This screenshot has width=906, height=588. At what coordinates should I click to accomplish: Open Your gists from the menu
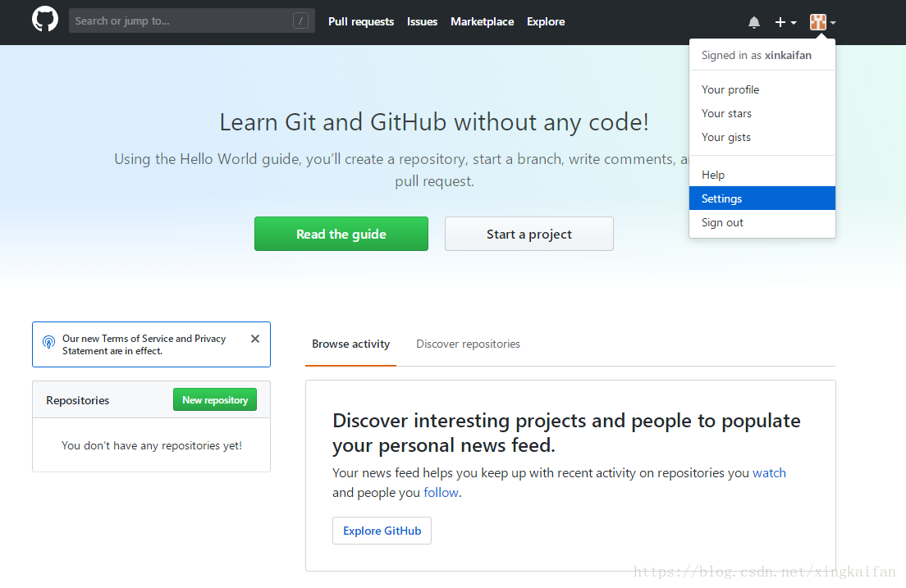762,137
